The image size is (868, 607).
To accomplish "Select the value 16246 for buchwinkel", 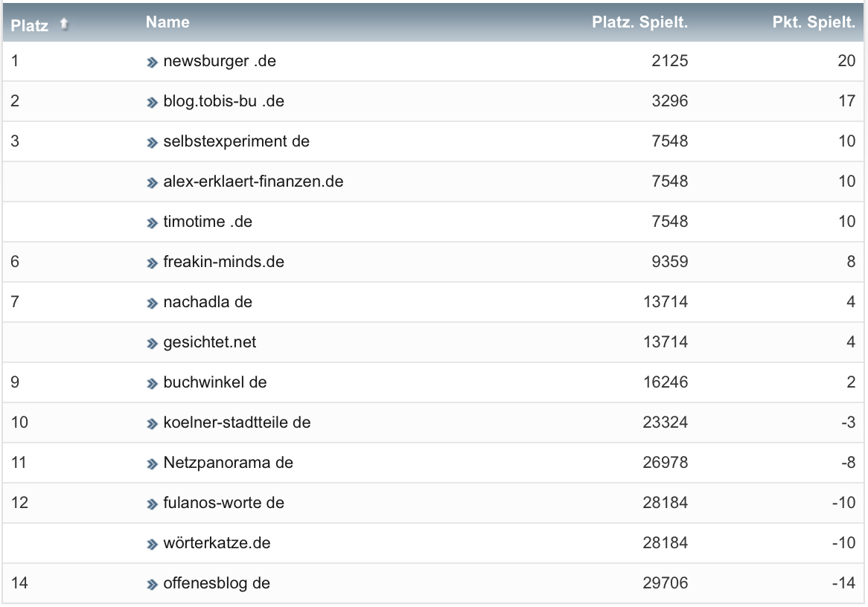I will [666, 382].
